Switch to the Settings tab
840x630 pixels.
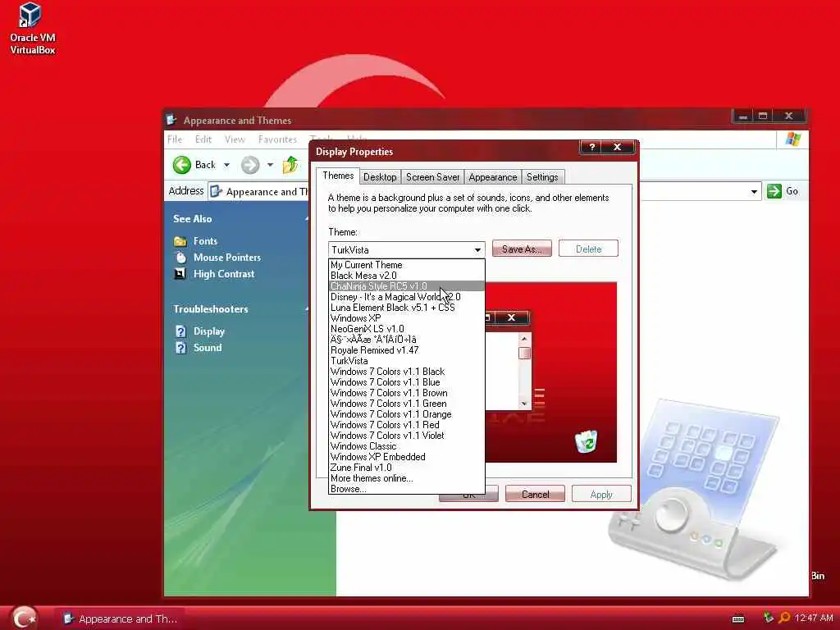[x=542, y=177]
